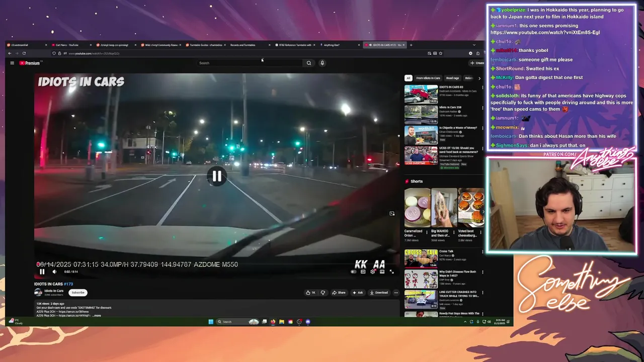Select the All filter chip
Image resolution: width=644 pixels, height=362 pixels.
[x=409, y=78]
